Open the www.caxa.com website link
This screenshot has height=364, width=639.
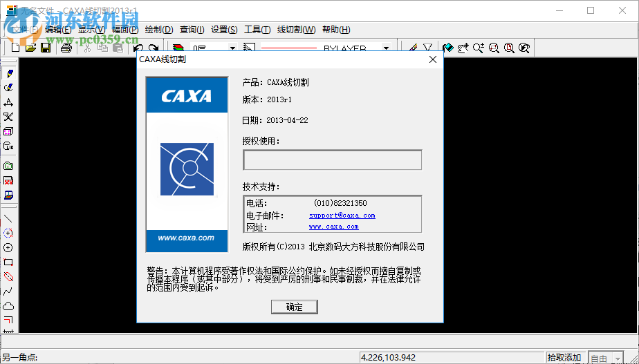click(x=334, y=227)
